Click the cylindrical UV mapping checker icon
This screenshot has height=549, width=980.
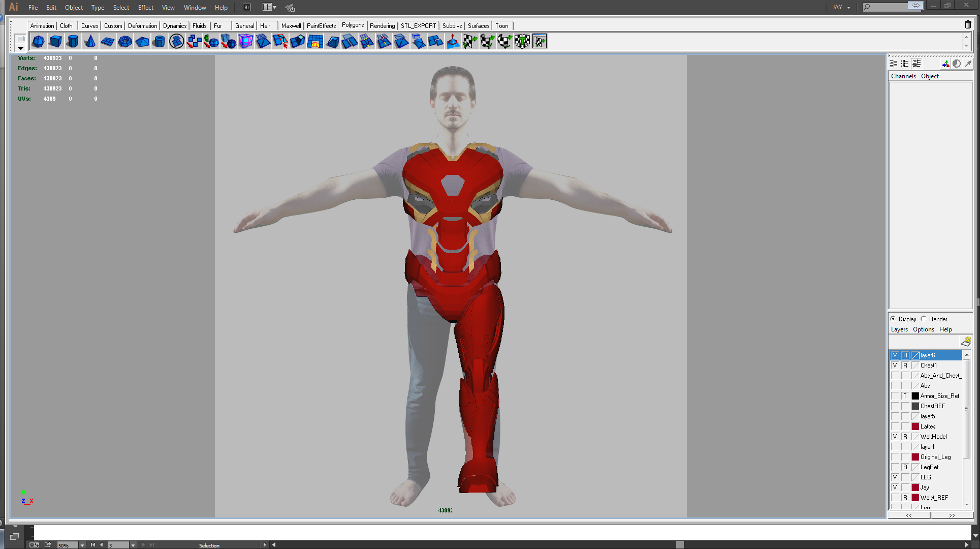(x=487, y=41)
